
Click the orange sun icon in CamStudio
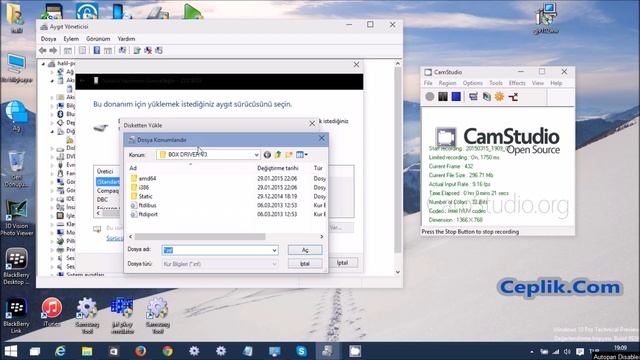(500, 97)
